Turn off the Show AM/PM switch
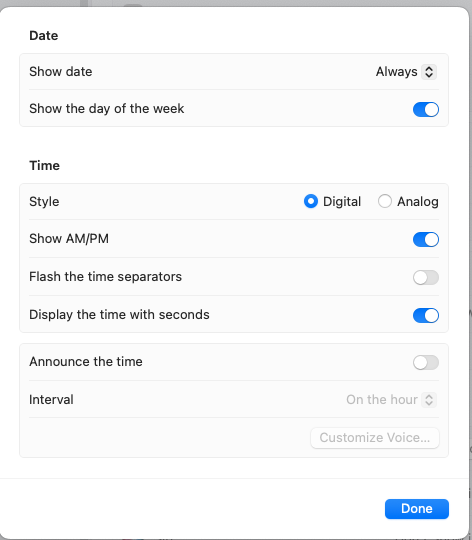Viewport: 472px width, 540px height. (426, 239)
